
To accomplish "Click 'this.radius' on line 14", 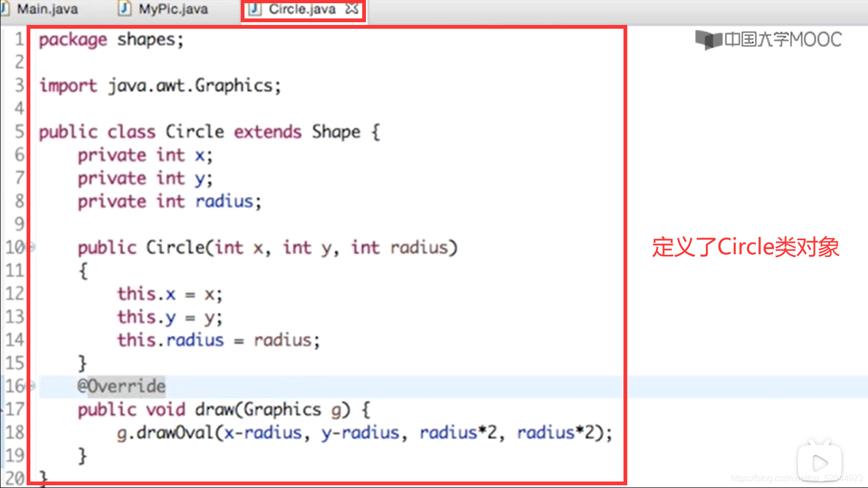I will [x=171, y=340].
